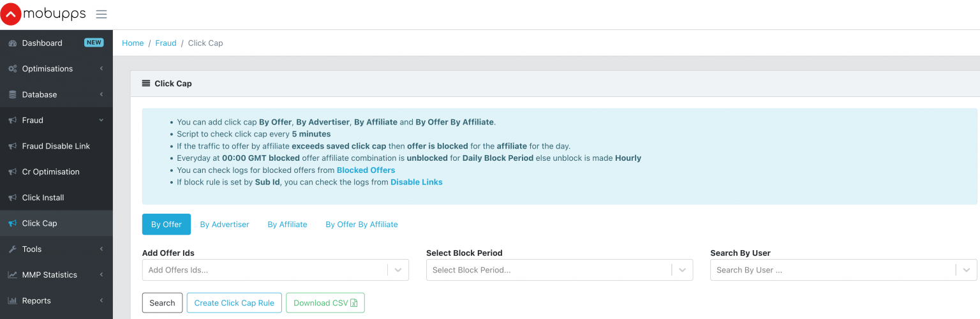Open the Blocked Offers link
This screenshot has height=319, width=980.
click(366, 170)
